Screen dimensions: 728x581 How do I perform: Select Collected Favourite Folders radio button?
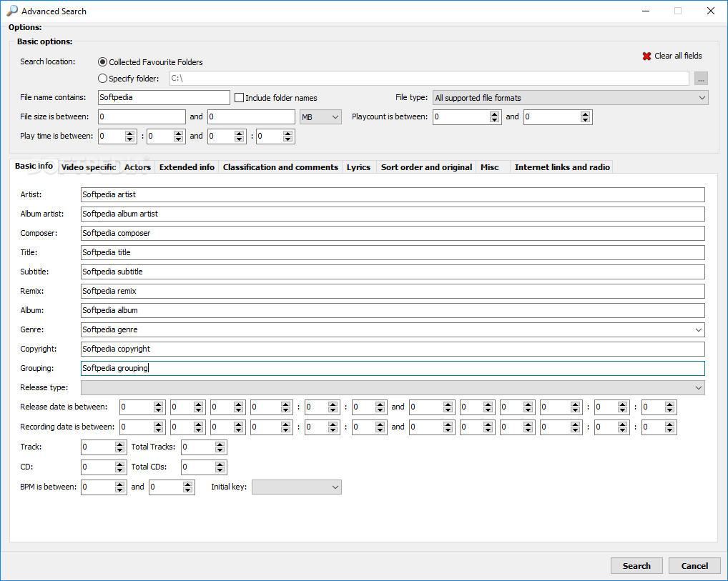[103, 62]
